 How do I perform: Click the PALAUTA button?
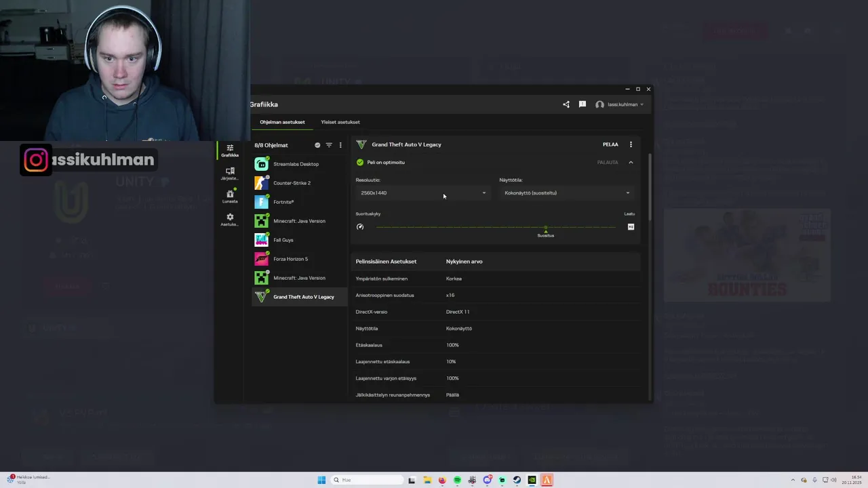608,163
